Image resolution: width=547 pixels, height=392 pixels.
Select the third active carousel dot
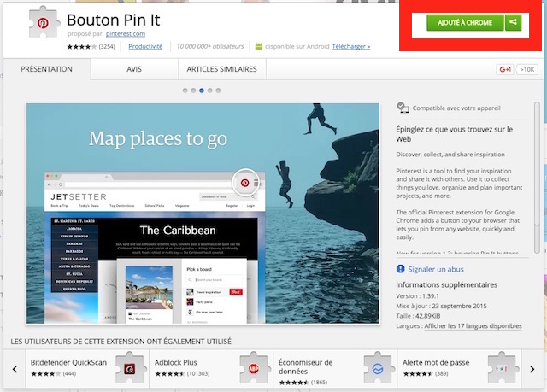(202, 91)
